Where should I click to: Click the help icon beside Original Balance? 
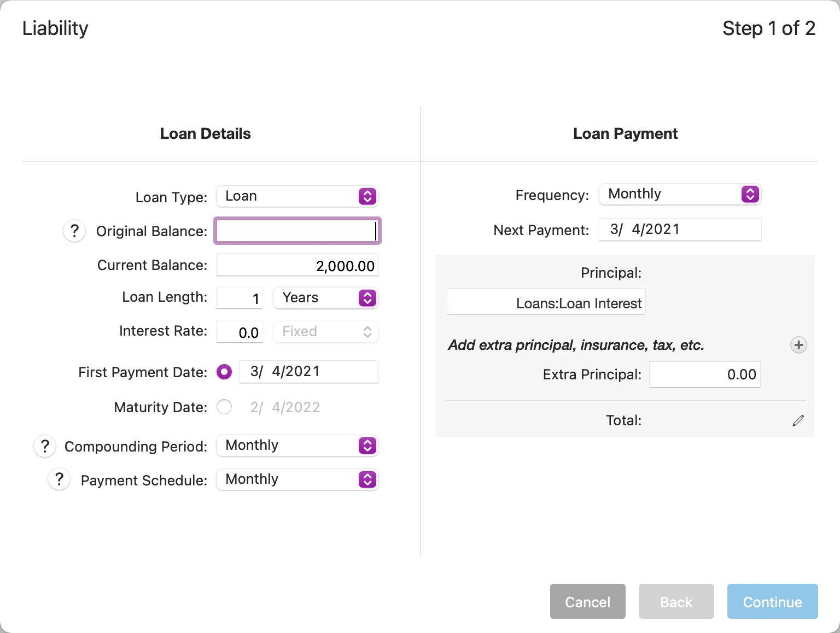(74, 231)
